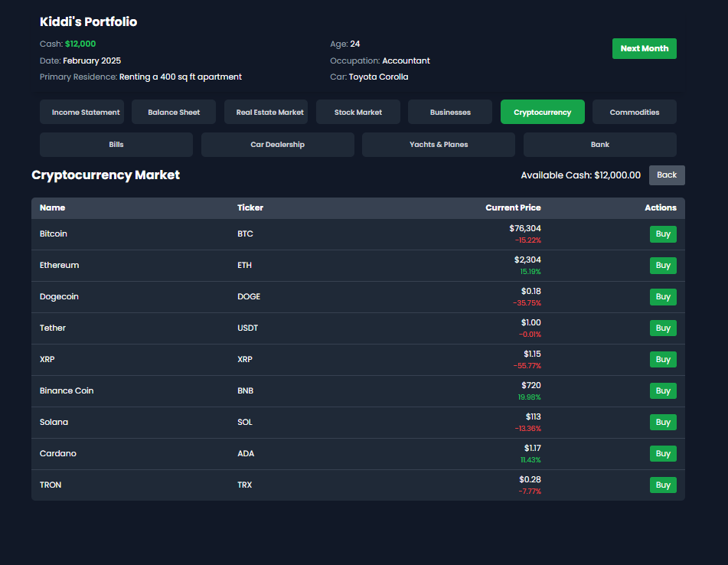Click the ADA ticker cell
This screenshot has height=565, width=728.
pos(246,453)
